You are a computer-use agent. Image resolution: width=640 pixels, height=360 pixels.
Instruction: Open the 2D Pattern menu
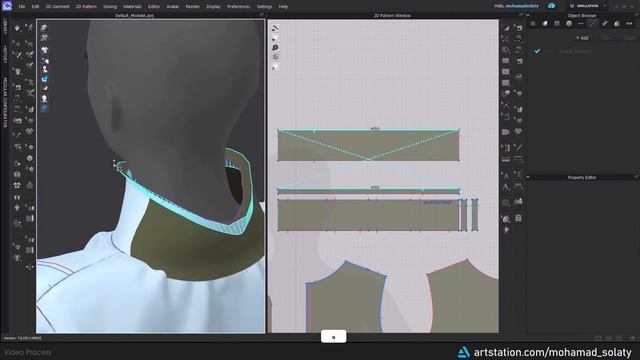86,7
